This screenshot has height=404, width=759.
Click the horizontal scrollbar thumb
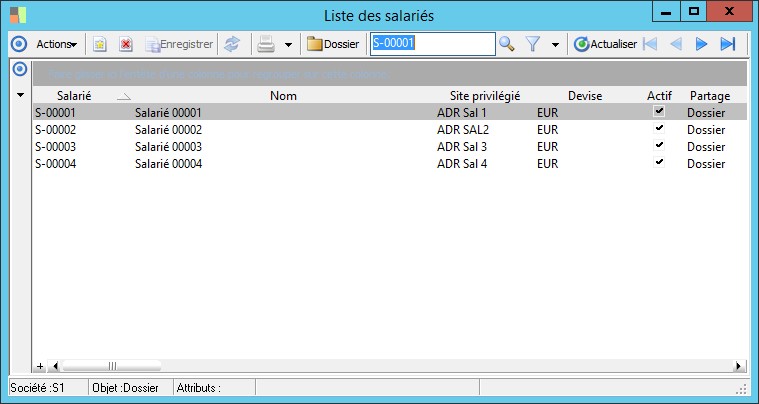(112, 366)
